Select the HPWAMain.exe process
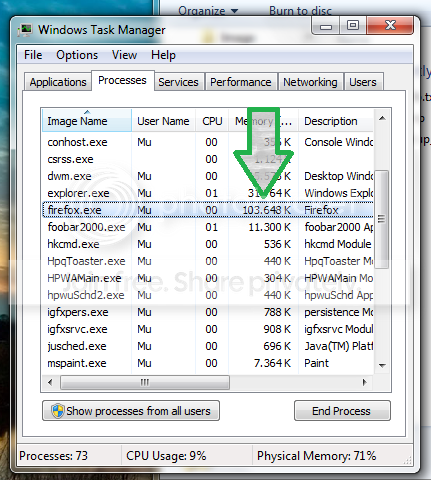The image size is (431, 480). pyautogui.click(x=208, y=278)
